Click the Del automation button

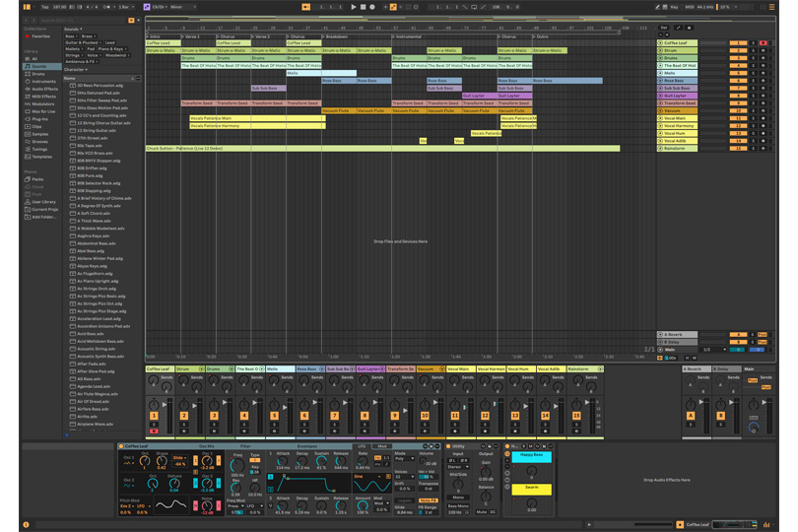(664, 28)
